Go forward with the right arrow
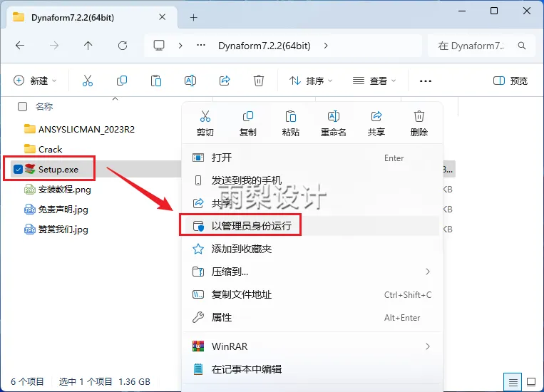 pyautogui.click(x=54, y=46)
